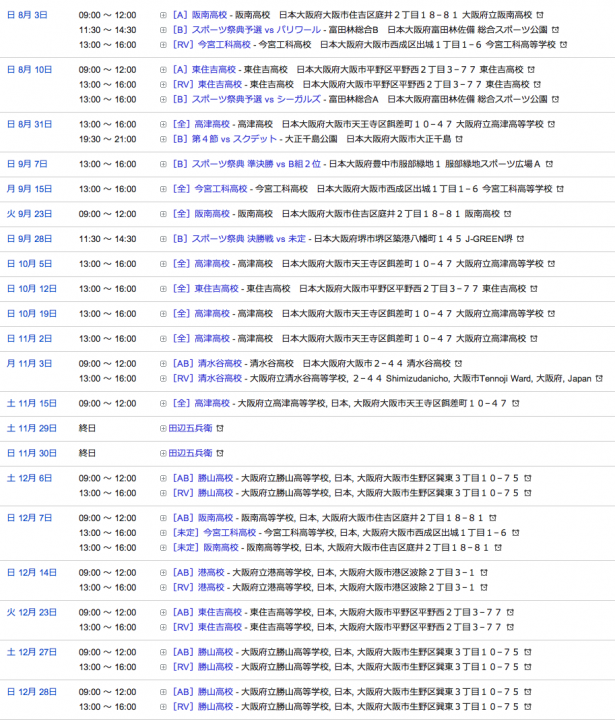The height and width of the screenshot is (720, 615).
Task: Open map icon for 9月15日 今宮工科高校 event
Action: click(560, 189)
